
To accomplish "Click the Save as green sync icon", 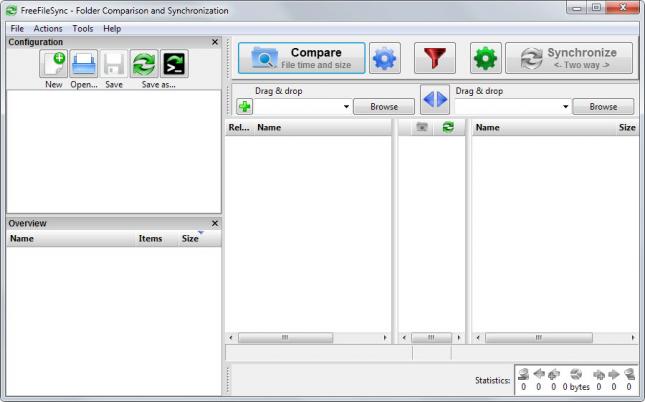I will [145, 64].
